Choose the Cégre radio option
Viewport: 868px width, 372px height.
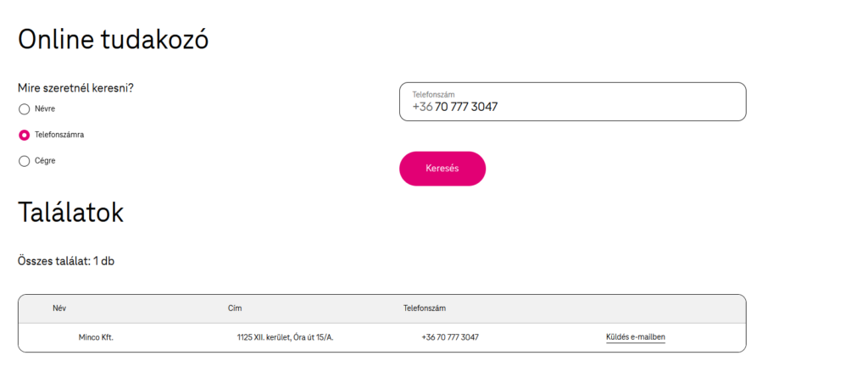coord(25,161)
